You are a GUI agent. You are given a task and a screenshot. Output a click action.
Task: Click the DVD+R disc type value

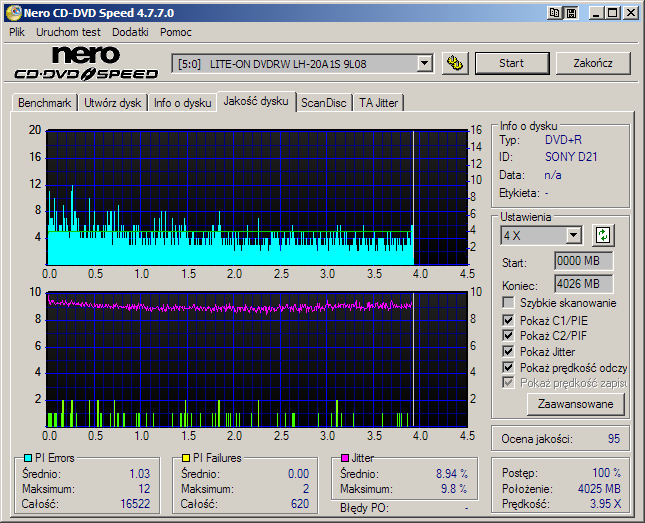(563, 140)
